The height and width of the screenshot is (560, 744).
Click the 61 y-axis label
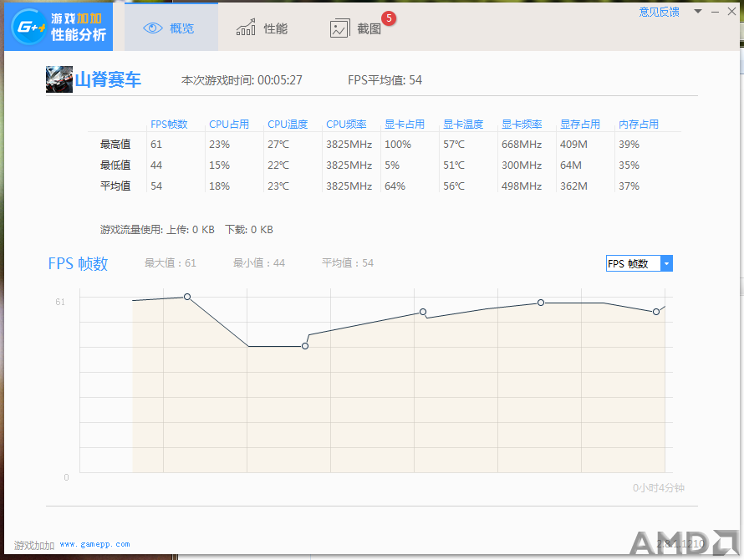tap(60, 302)
